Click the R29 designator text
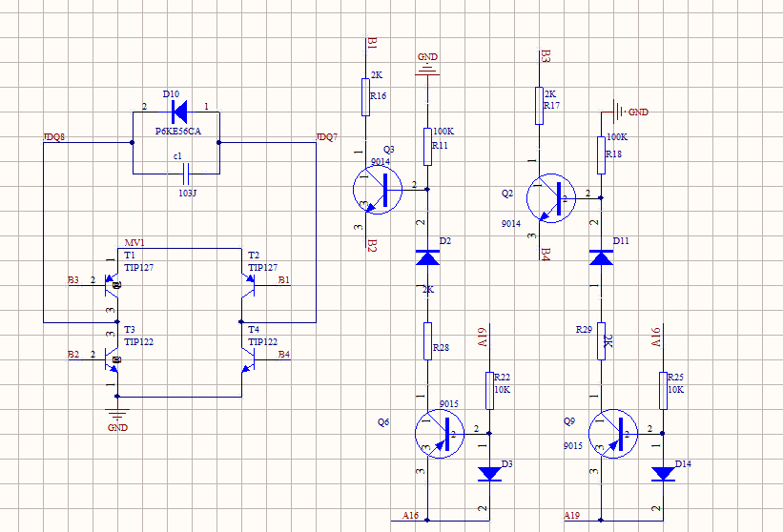 click(x=584, y=329)
